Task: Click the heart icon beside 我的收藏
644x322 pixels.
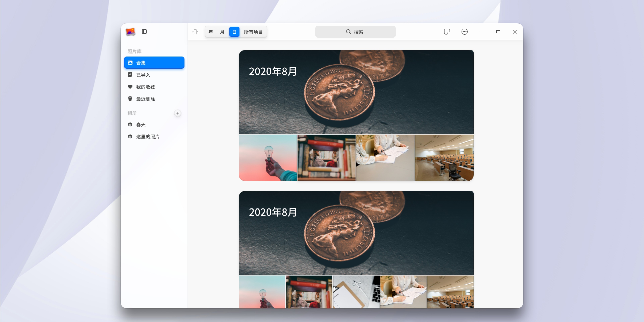Action: [x=130, y=87]
